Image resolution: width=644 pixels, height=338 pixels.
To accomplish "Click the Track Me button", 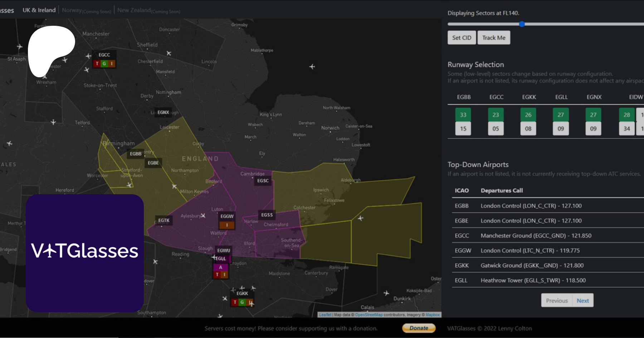I will [x=494, y=38].
